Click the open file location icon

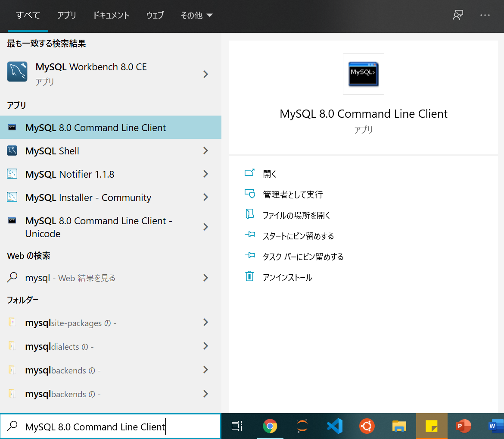249,214
